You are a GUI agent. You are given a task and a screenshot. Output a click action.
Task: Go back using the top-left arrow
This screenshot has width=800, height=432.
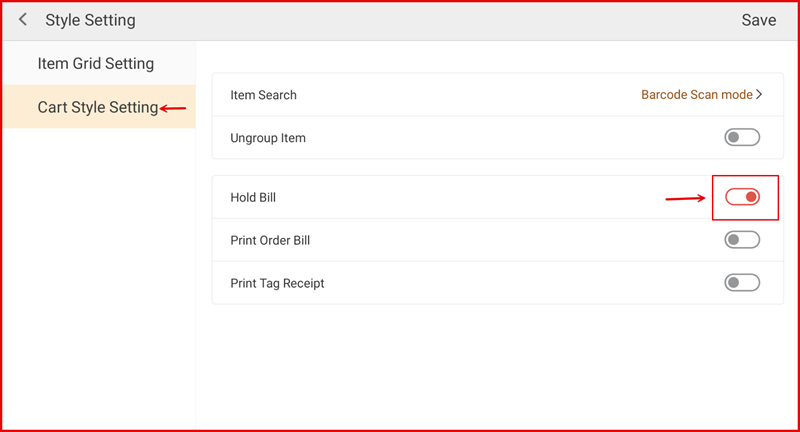click(23, 20)
